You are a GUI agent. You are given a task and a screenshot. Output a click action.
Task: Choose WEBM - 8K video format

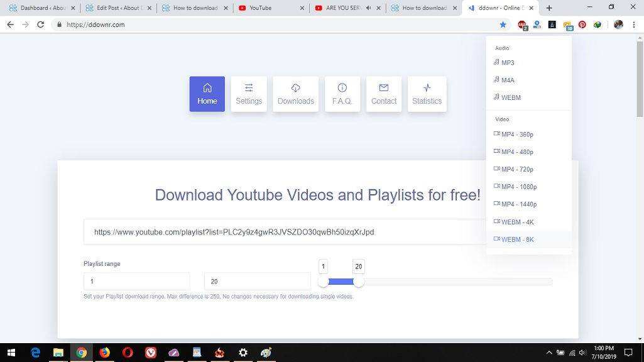click(528, 239)
